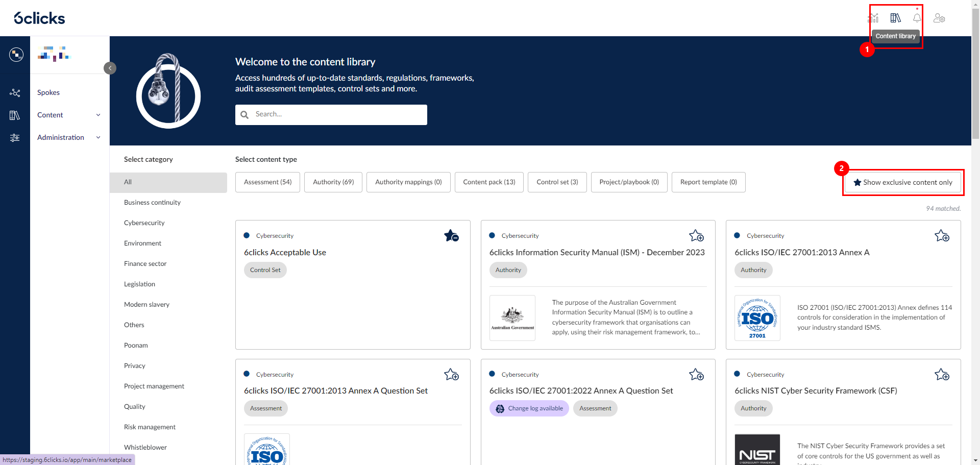Open 6clicks ISO/IEC 27001:2013 Annex A title
Viewport: 980px width, 465px height.
coord(802,253)
